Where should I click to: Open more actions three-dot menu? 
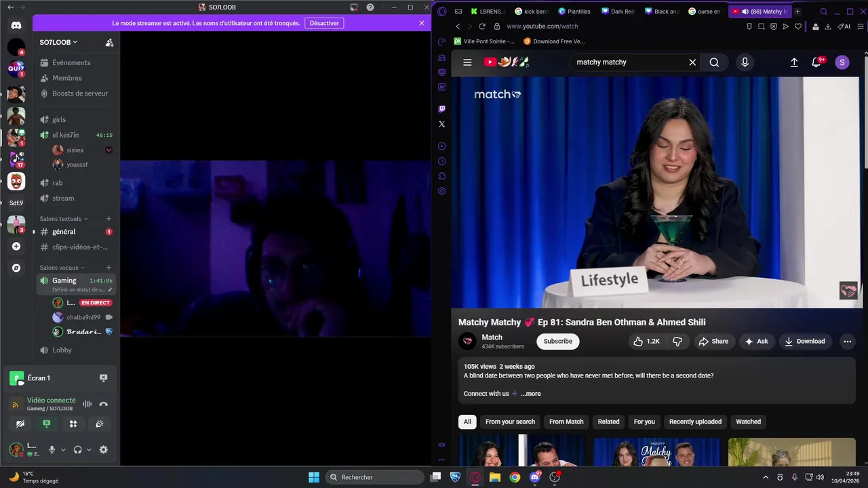click(x=848, y=341)
